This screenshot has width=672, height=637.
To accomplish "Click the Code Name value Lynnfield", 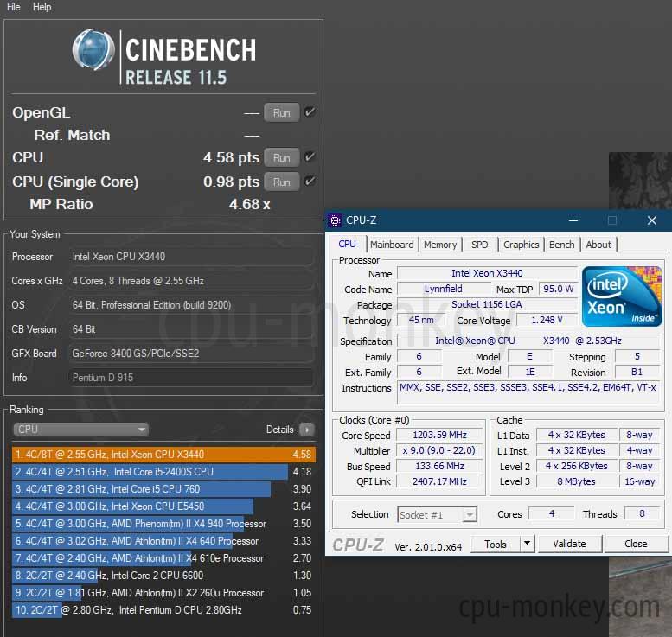I will (x=444, y=289).
